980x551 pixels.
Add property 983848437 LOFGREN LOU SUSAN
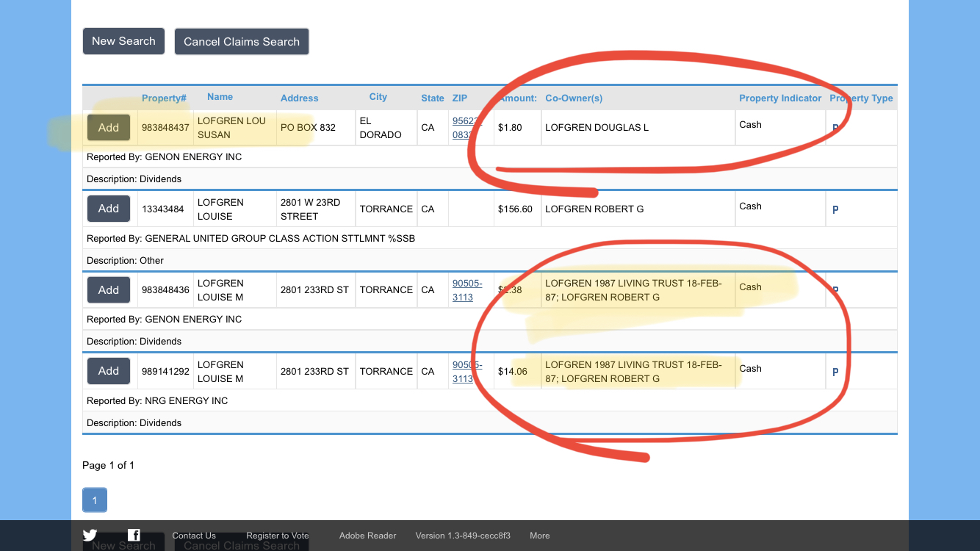[x=109, y=128]
